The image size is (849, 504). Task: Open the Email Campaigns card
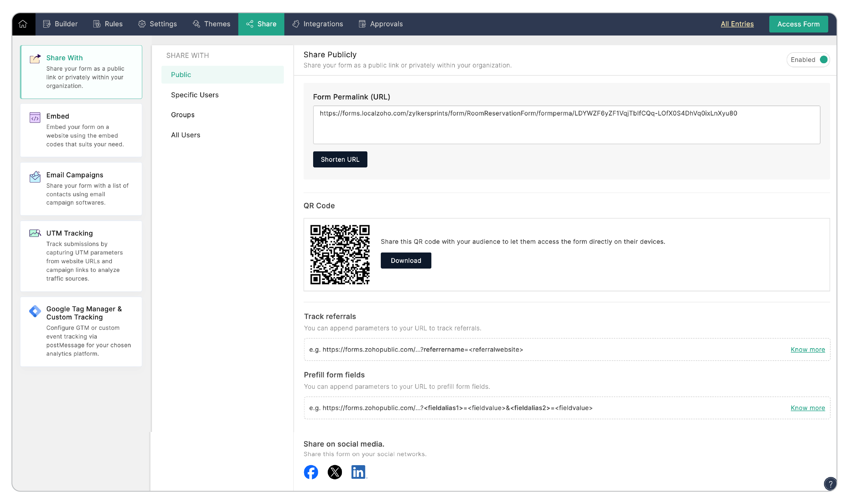pyautogui.click(x=81, y=189)
